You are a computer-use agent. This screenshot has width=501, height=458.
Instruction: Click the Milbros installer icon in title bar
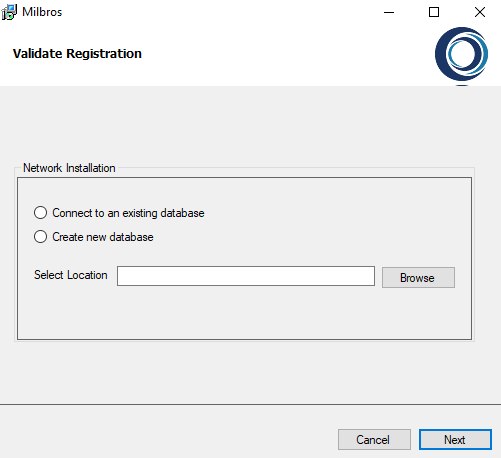(x=9, y=12)
